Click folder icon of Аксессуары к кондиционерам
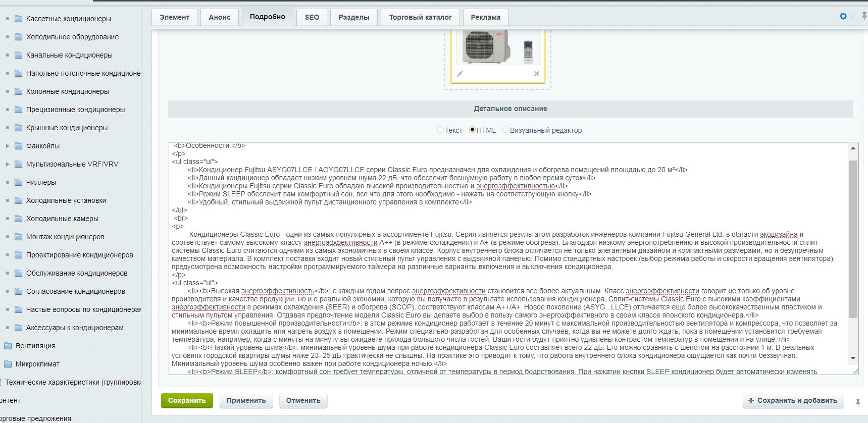 pos(19,328)
